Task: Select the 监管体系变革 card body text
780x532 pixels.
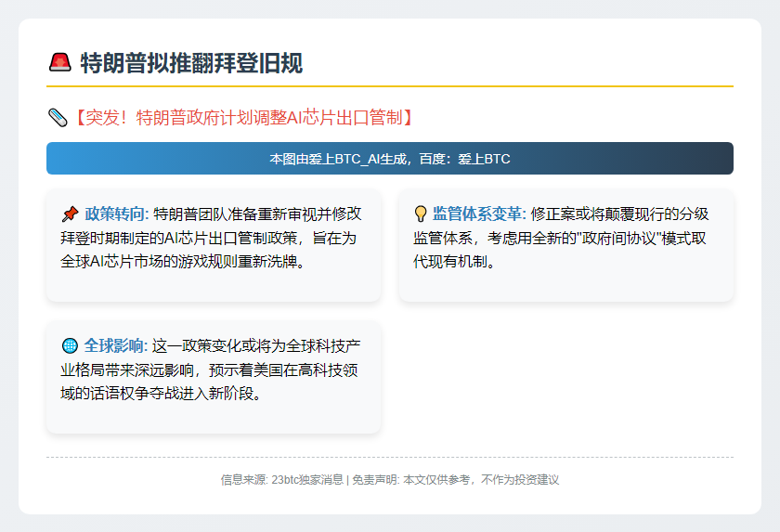Action: coord(561,238)
